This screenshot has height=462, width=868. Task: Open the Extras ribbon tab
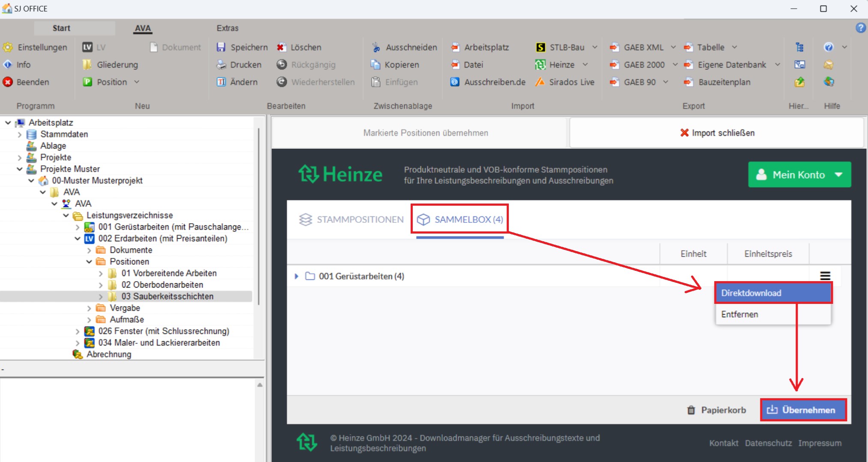click(x=227, y=28)
